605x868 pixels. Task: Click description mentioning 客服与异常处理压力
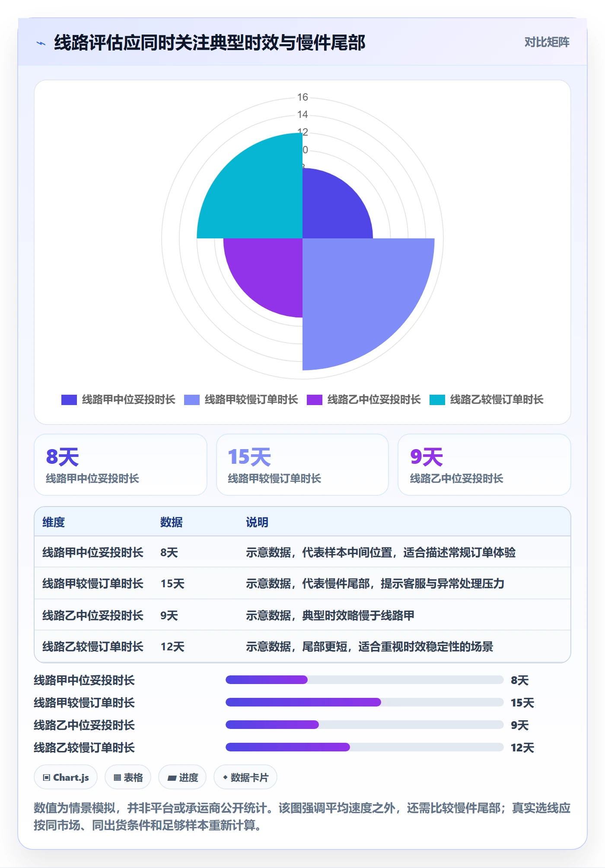(375, 583)
